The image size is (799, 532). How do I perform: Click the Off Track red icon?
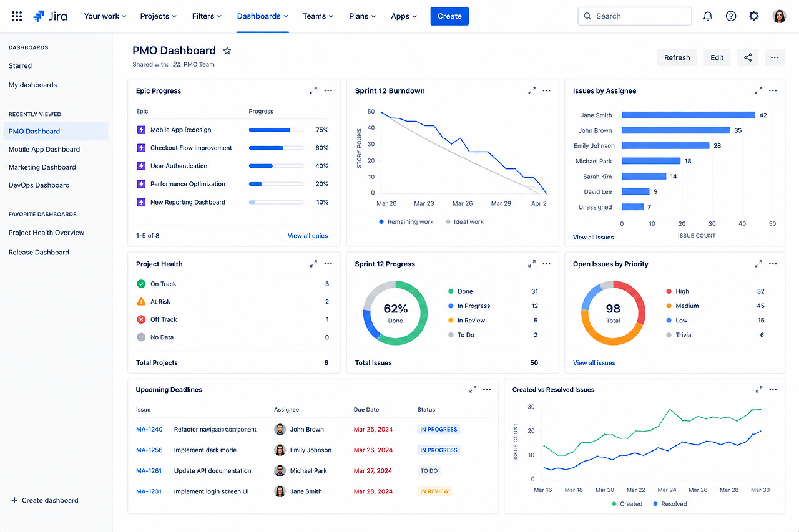tap(141, 319)
